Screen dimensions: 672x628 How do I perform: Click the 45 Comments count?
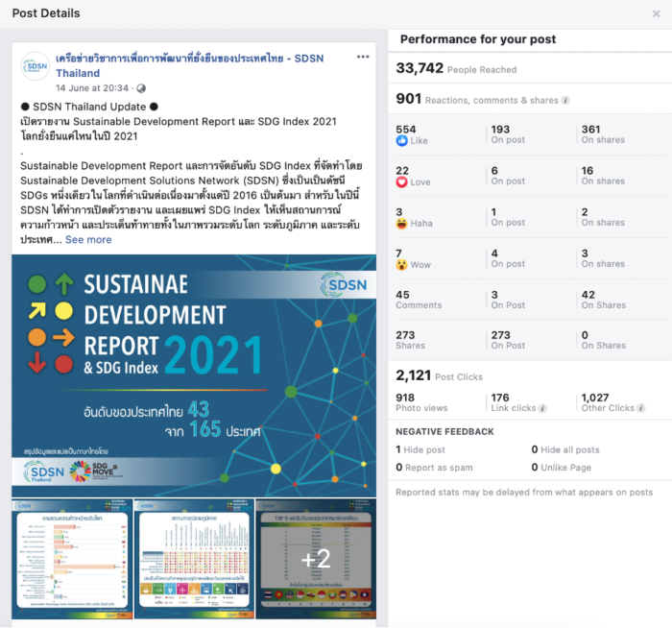point(403,295)
